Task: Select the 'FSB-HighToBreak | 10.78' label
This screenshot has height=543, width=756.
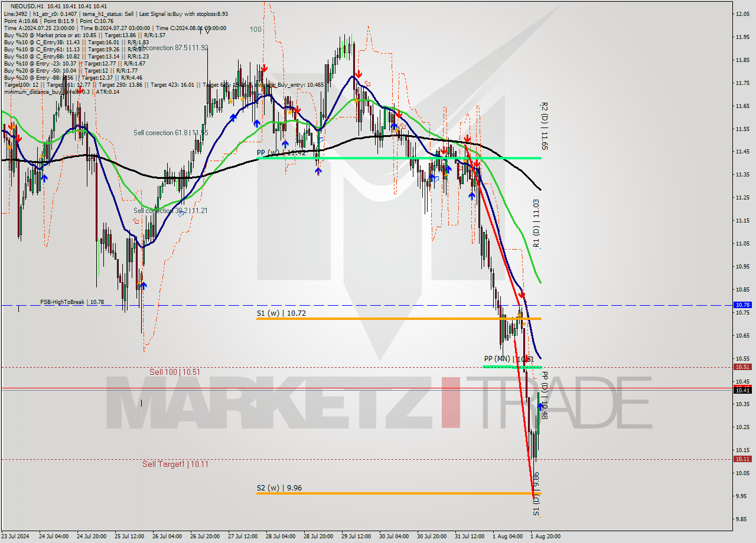Action: [72, 302]
